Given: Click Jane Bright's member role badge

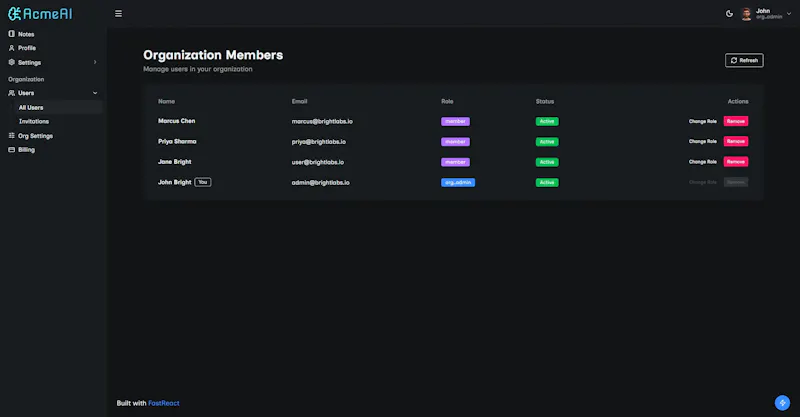Looking at the screenshot, I should click(x=455, y=162).
